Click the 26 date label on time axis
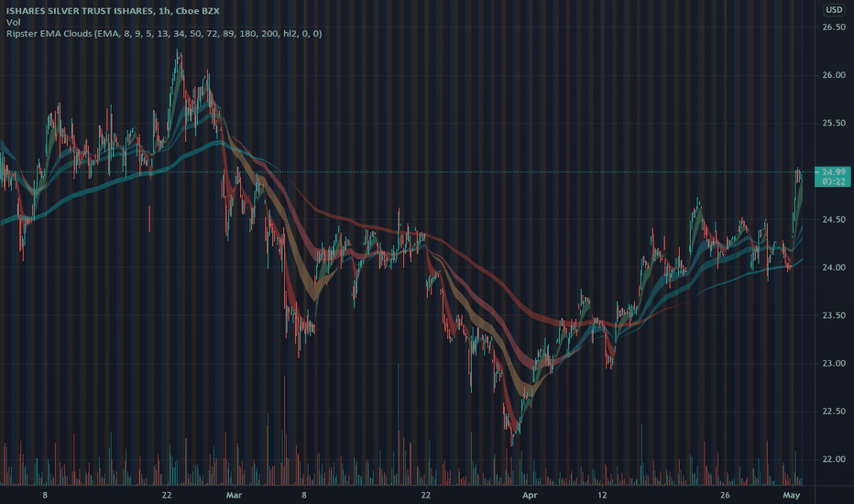The height and width of the screenshot is (504, 854). pyautogui.click(x=725, y=495)
